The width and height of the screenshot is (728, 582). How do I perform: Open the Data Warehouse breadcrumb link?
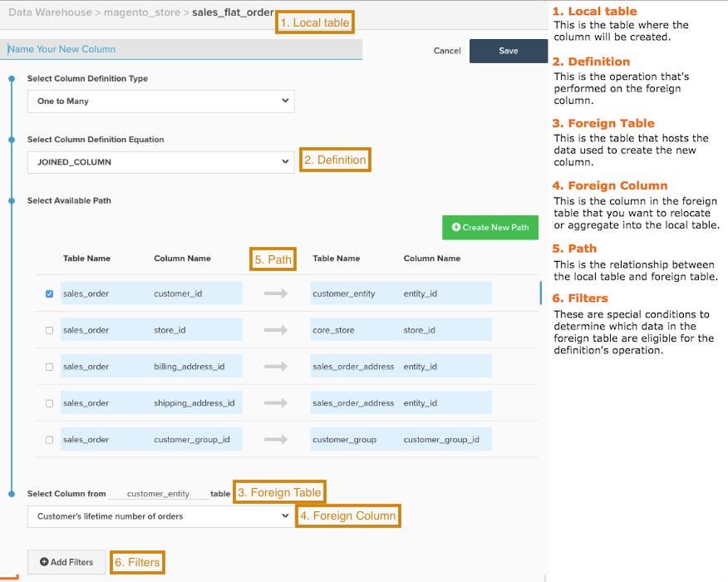pyautogui.click(x=51, y=12)
